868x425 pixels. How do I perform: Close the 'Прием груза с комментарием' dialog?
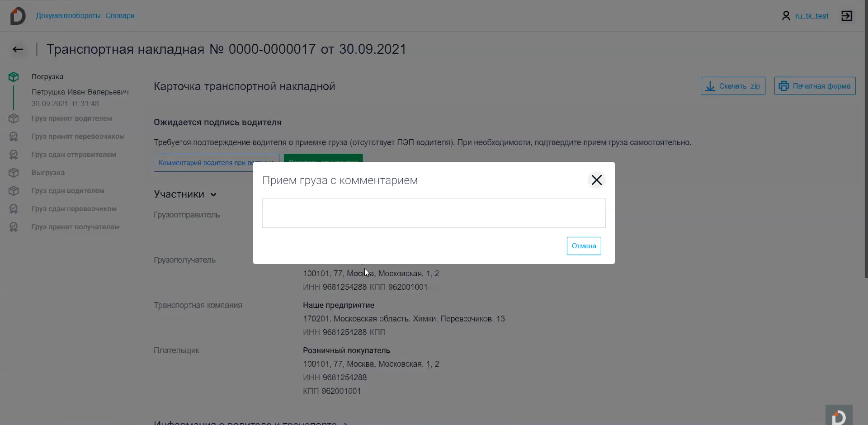click(x=596, y=180)
